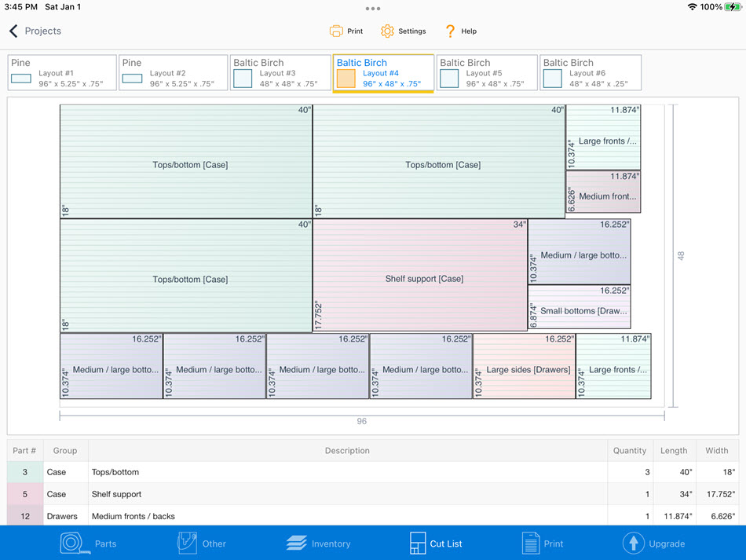Click the sheet thumbnail of Layout #5
746x560 pixels.
449,79
